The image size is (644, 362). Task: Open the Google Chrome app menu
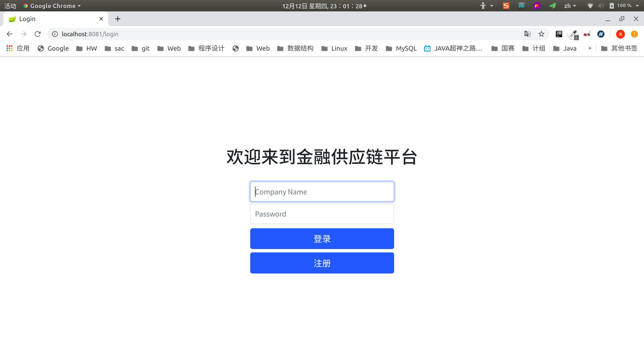point(52,6)
